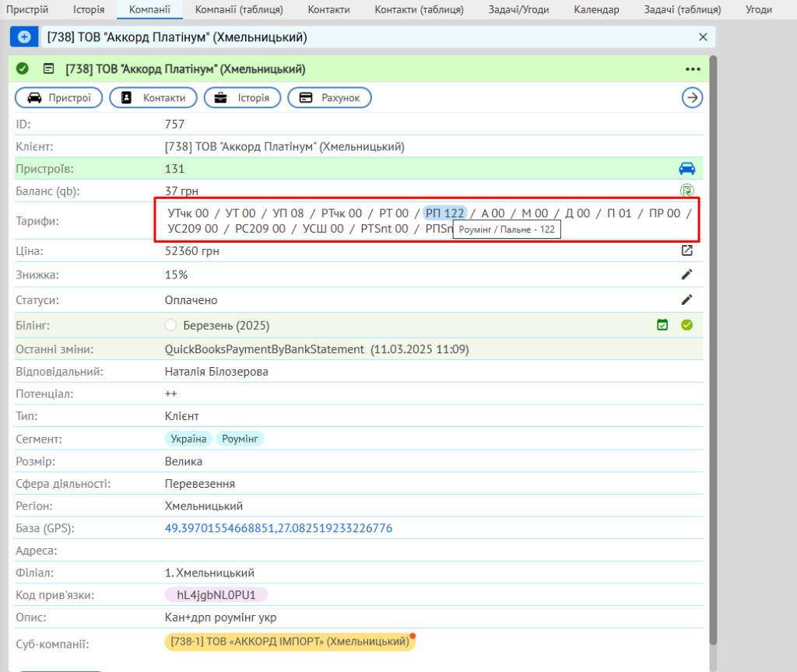This screenshot has width=797, height=672.
Task: Click the green calendar icon in Білінг row
Action: [x=662, y=324]
